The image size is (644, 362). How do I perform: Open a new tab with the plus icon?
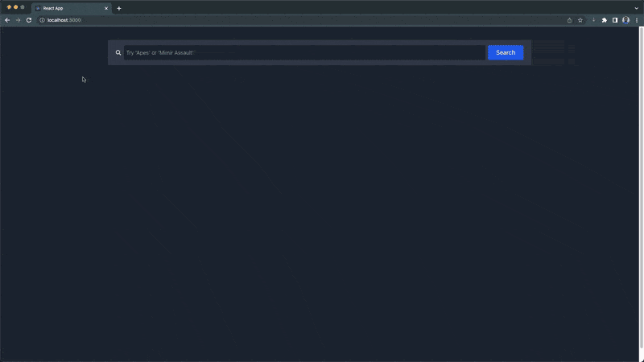(x=119, y=8)
